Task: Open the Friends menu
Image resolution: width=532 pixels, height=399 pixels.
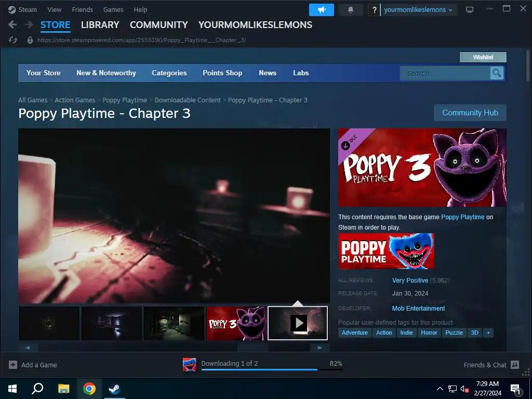Action: (82, 9)
